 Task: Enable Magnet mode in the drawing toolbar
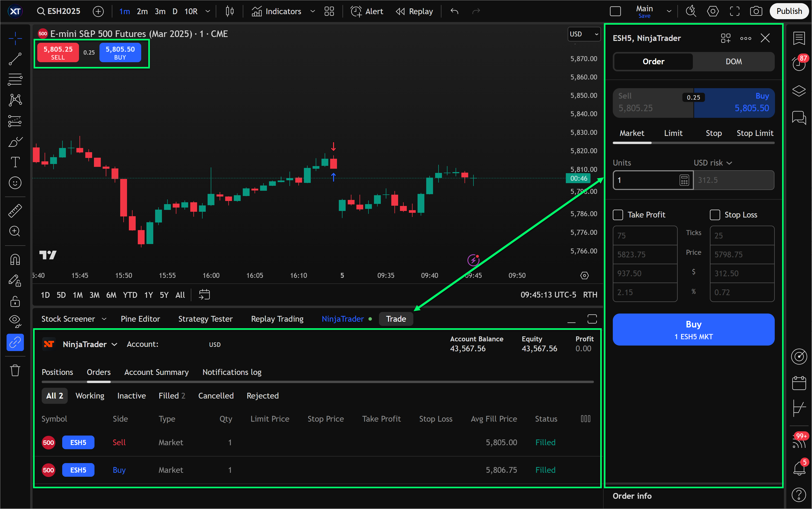[x=15, y=259]
